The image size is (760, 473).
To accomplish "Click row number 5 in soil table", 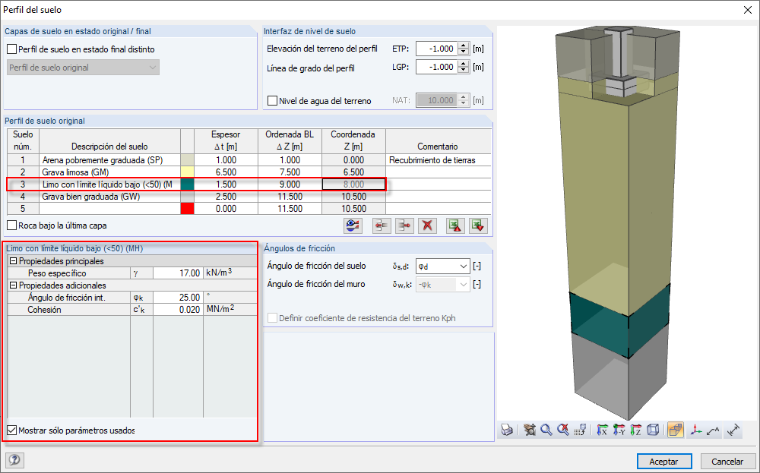I will coord(23,209).
